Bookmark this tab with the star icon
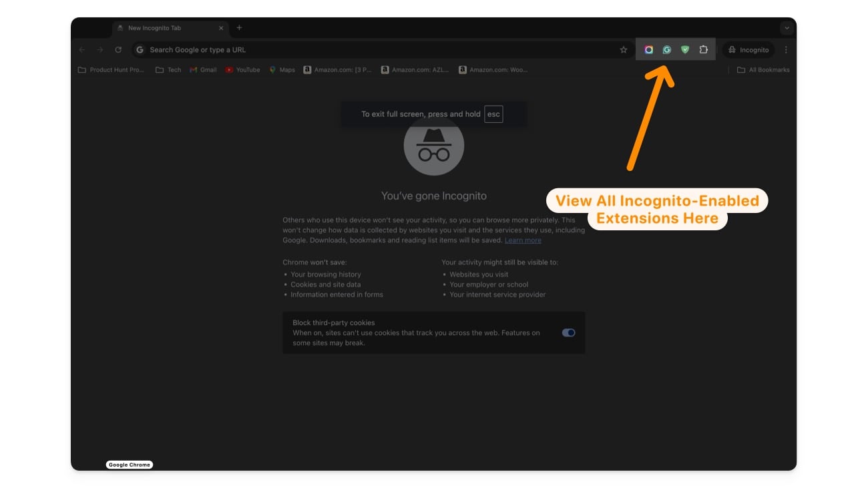The image size is (868, 488). click(624, 50)
